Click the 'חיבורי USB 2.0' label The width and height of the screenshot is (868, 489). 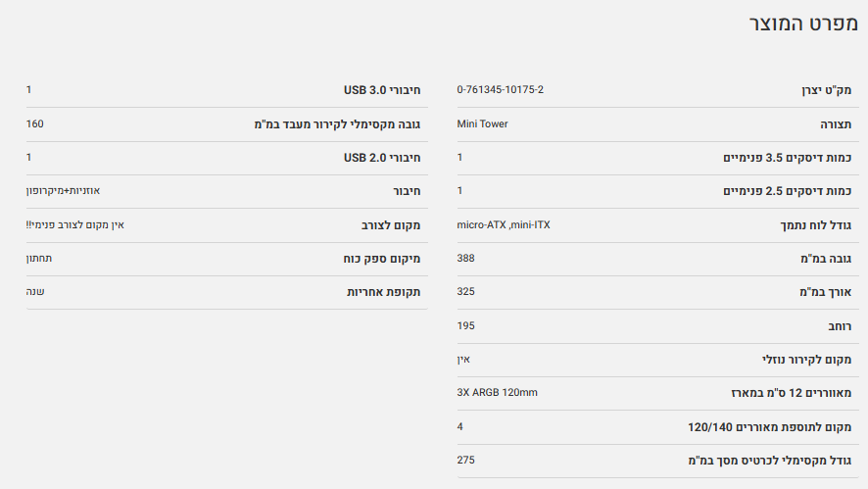pos(381,158)
